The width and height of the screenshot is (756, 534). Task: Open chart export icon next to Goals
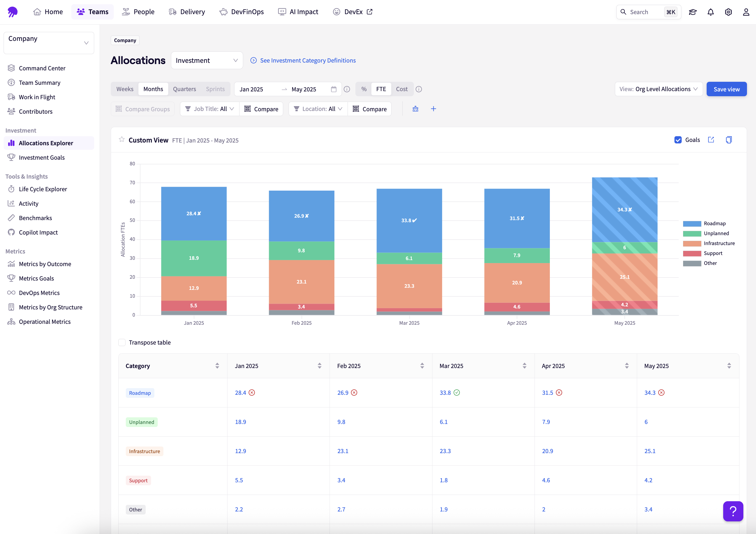711,140
